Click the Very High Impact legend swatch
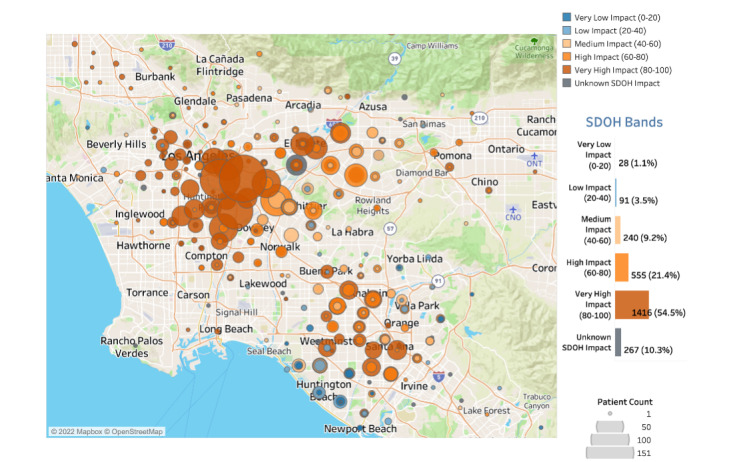 point(567,70)
